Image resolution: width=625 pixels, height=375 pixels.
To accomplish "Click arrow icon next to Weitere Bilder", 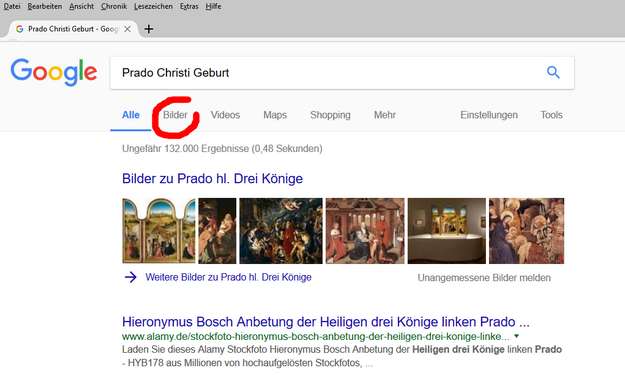I will click(x=131, y=277).
